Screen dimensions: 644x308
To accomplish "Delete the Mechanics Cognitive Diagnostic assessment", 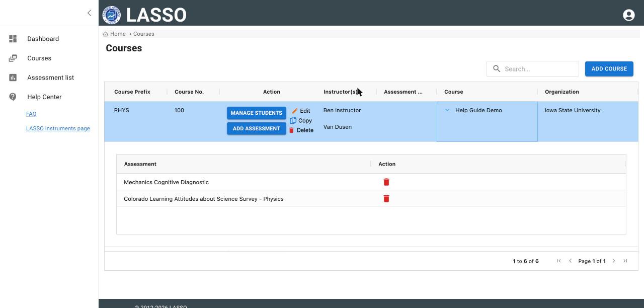I will 386,182.
